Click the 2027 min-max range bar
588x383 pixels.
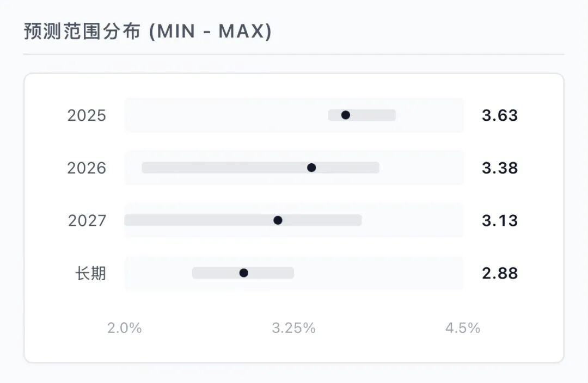click(x=243, y=220)
